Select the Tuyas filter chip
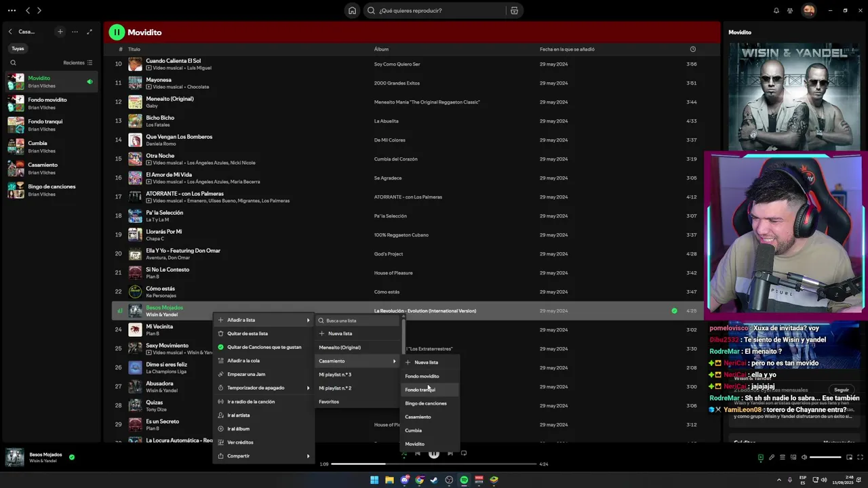The image size is (868, 488). coord(18,48)
